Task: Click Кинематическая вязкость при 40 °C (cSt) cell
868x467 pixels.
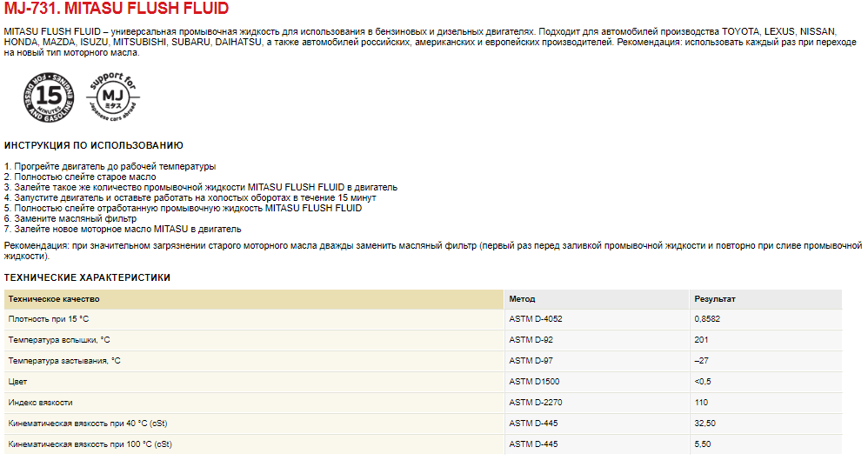Action: point(254,424)
